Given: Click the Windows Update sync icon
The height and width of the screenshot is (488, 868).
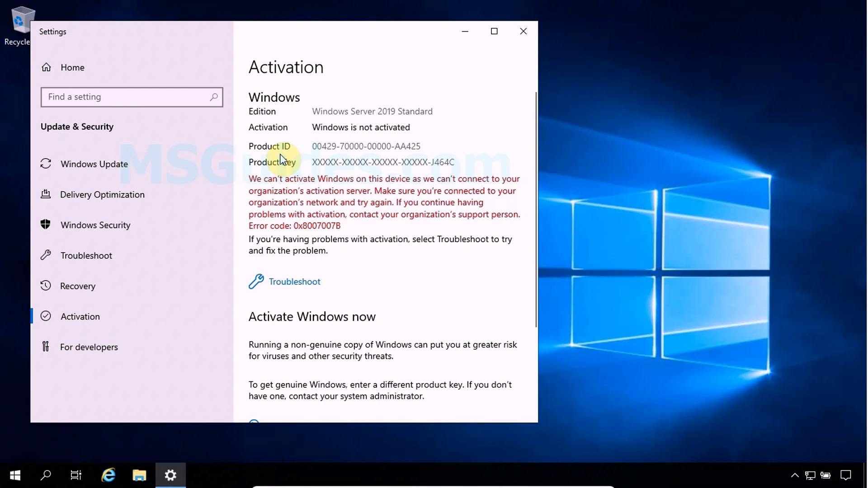Looking at the screenshot, I should (x=46, y=164).
